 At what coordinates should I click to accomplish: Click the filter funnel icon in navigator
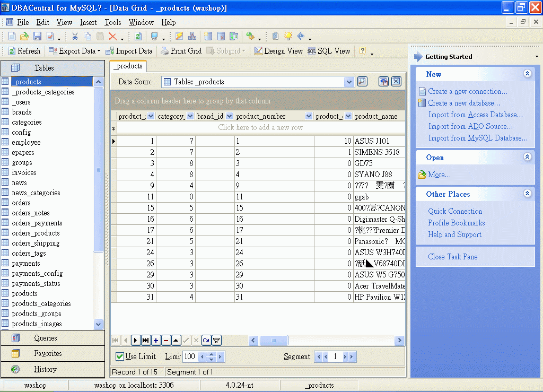pos(216,341)
